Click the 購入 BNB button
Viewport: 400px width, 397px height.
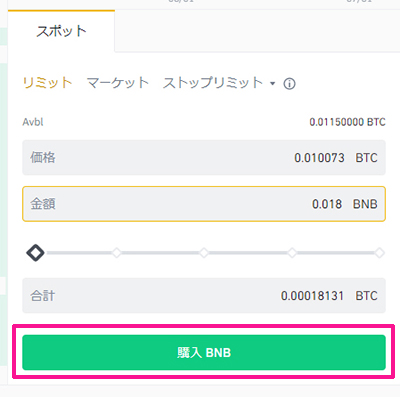pyautogui.click(x=204, y=352)
